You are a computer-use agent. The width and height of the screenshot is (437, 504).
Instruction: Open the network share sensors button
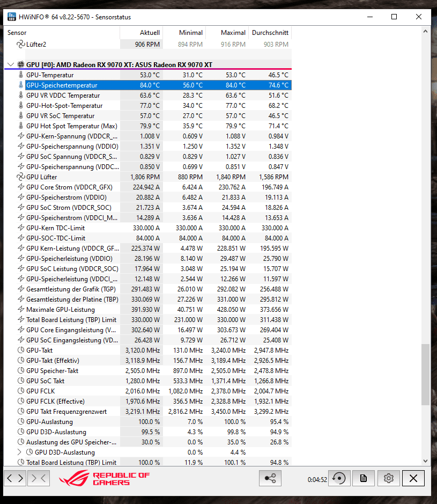coord(270,478)
